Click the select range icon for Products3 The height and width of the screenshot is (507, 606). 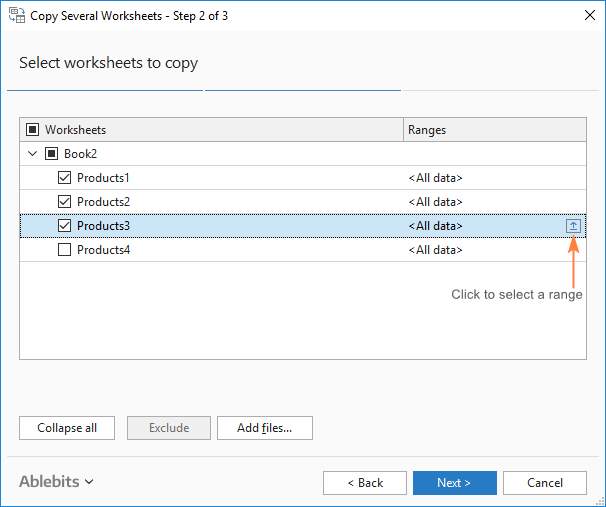pyautogui.click(x=573, y=226)
